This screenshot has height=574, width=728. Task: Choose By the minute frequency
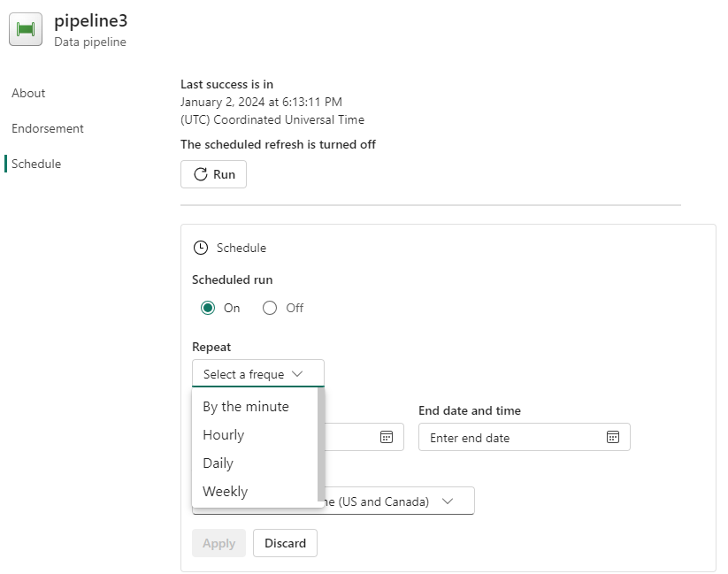click(x=255, y=406)
